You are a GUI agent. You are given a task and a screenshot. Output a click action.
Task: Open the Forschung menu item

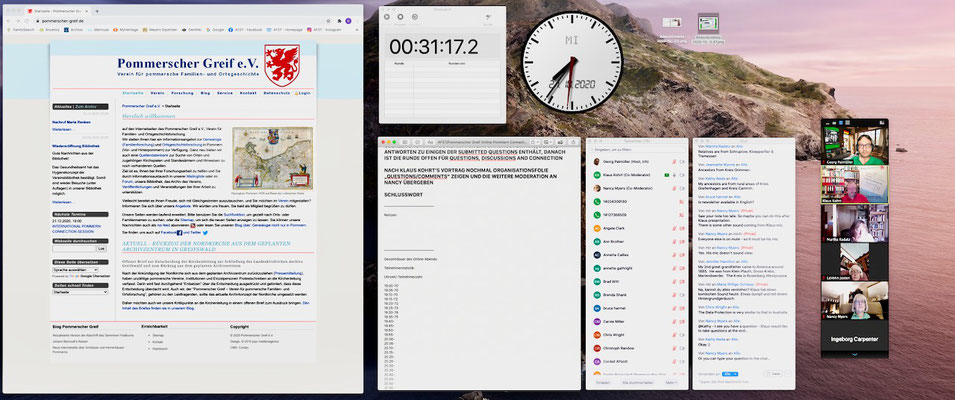coord(183,93)
